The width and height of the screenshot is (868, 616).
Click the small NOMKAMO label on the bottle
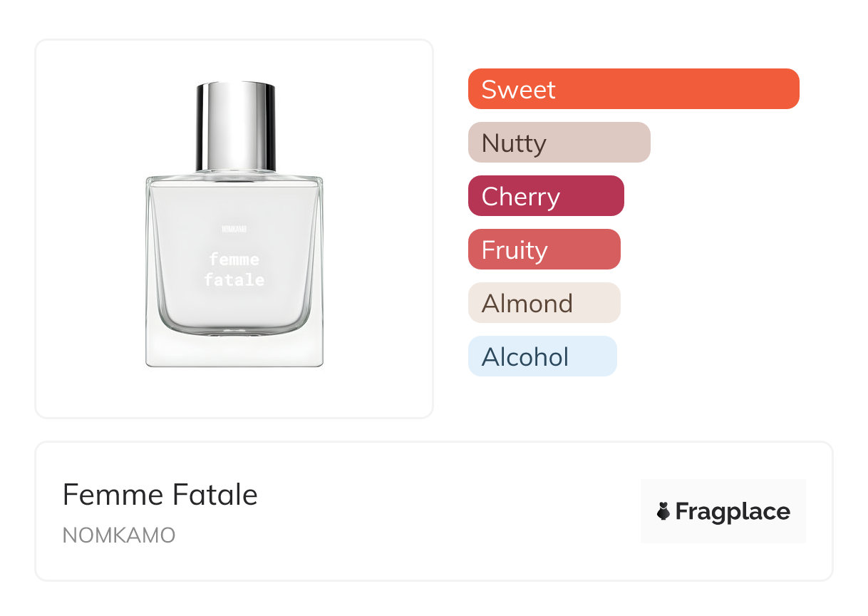[x=234, y=230]
